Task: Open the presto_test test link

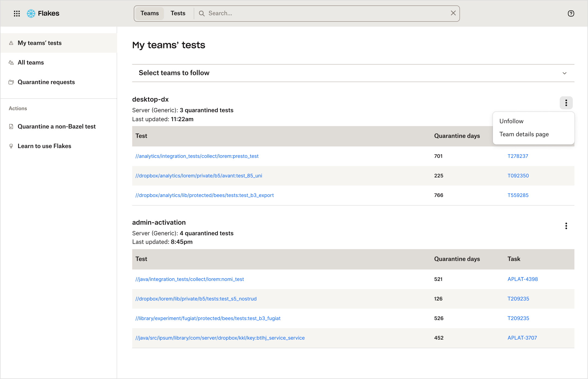Action: point(197,156)
